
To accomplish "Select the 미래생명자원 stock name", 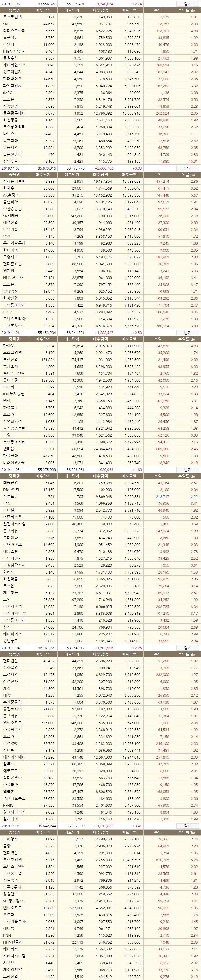I will [x=14, y=463].
